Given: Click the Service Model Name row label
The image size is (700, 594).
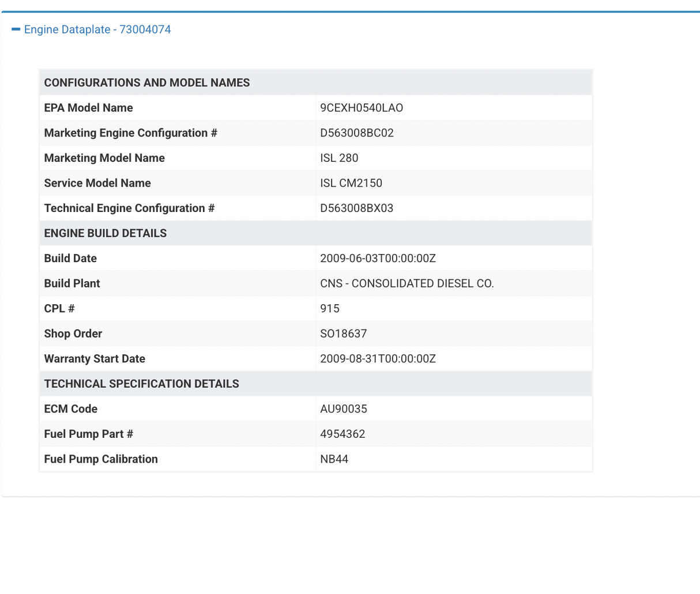Looking at the screenshot, I should pos(97,183).
